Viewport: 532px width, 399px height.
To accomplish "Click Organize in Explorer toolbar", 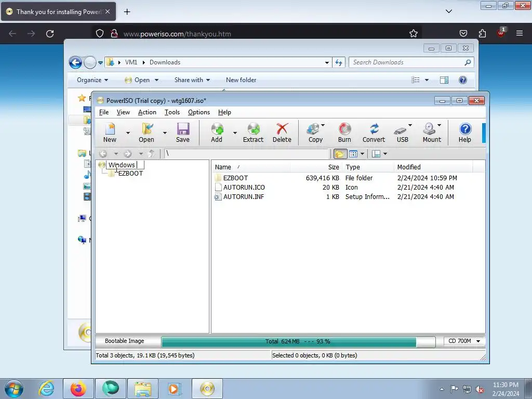I will click(x=92, y=80).
